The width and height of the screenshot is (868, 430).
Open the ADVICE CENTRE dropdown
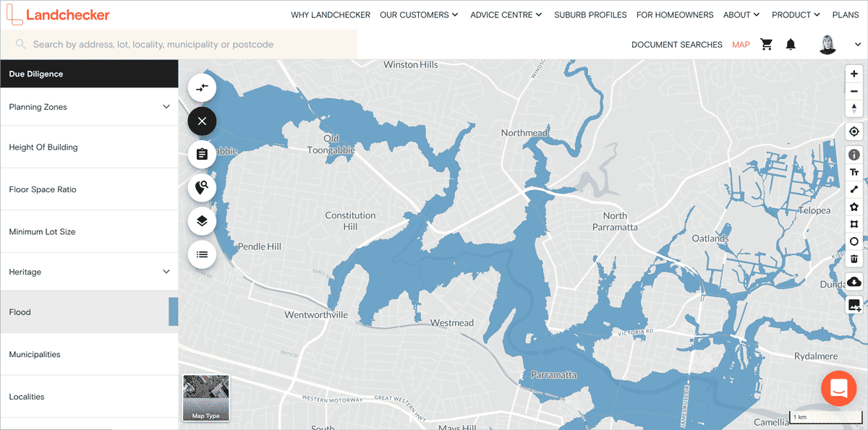[x=506, y=14]
